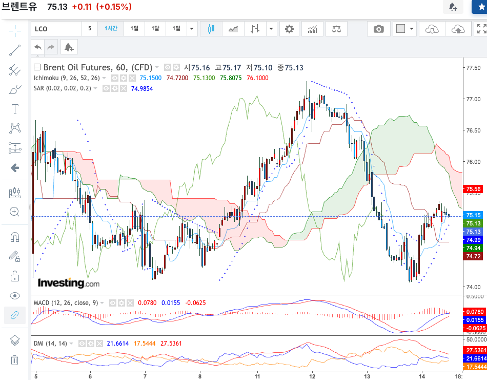Select the 1주 weekly interval
Image resolution: width=487 pixels, height=380 pixels.
pos(155,29)
